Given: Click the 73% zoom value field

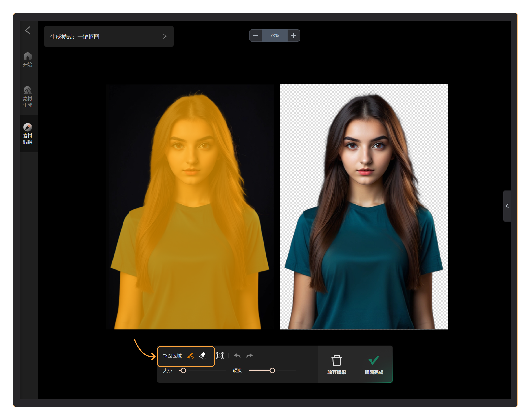Looking at the screenshot, I should (275, 36).
